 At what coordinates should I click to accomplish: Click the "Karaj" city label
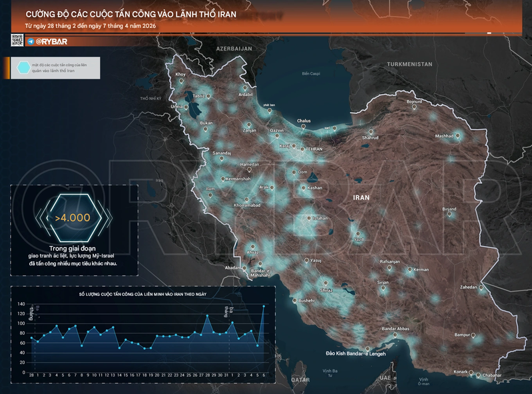pos(285,146)
